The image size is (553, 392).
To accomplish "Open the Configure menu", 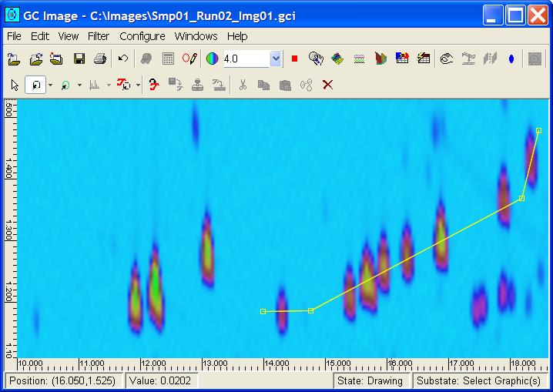I will [x=142, y=36].
